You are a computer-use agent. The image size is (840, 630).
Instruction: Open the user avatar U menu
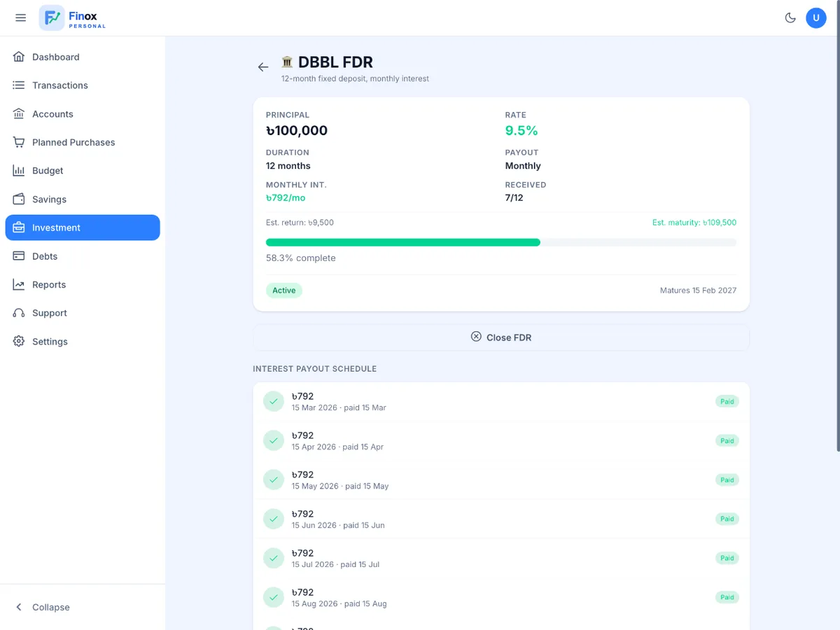tap(816, 17)
